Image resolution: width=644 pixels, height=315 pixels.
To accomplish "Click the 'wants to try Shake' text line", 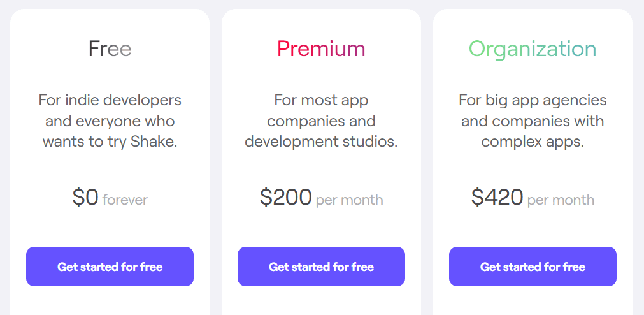I will (110, 142).
